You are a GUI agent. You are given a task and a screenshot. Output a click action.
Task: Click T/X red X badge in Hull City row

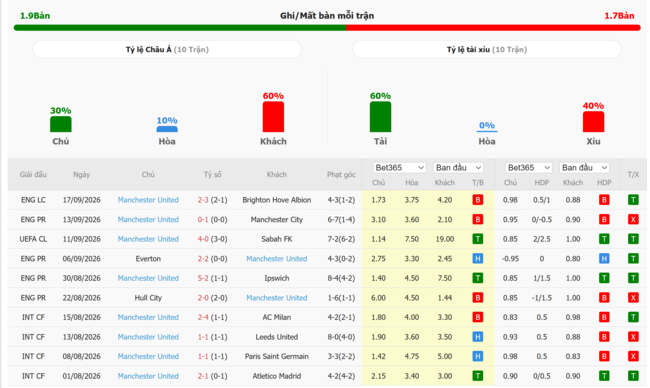tap(633, 298)
